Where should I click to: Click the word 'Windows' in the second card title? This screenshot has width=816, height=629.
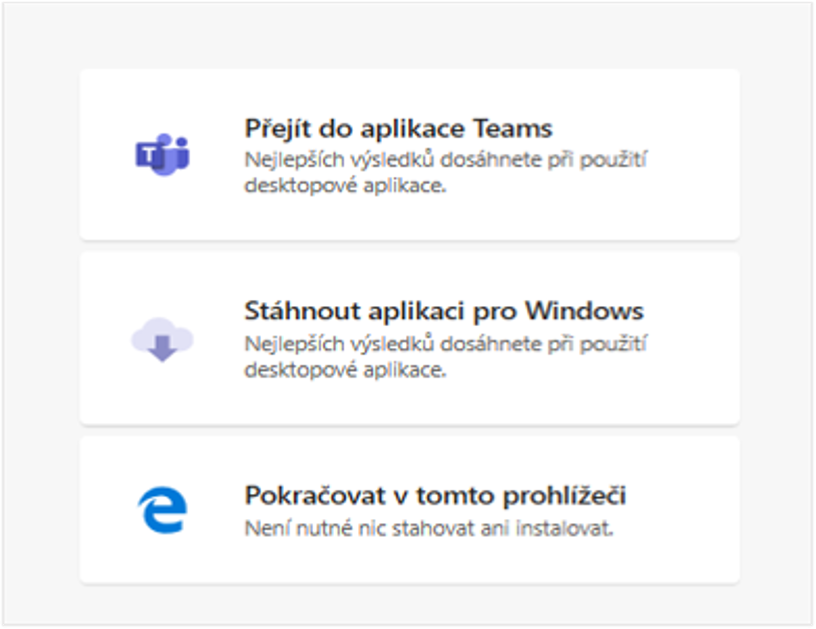[584, 311]
